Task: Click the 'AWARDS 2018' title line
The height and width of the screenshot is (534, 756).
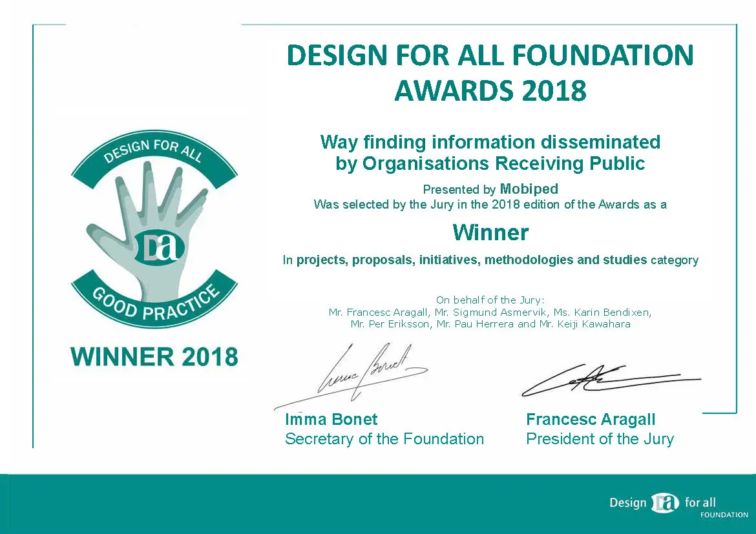Action: [x=490, y=90]
